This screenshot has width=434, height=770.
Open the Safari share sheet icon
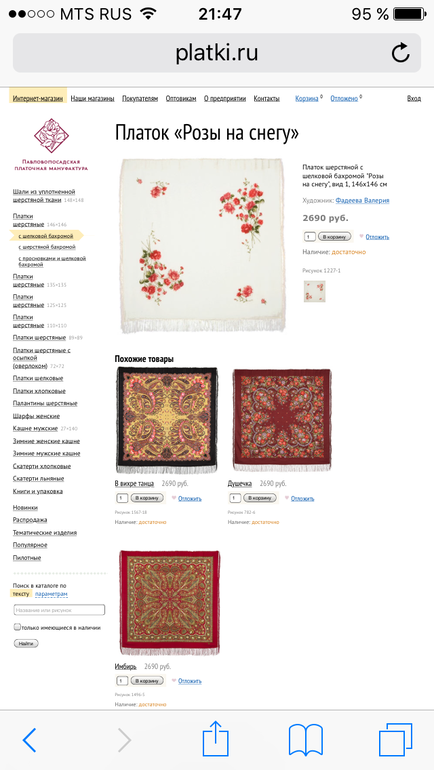click(x=216, y=738)
